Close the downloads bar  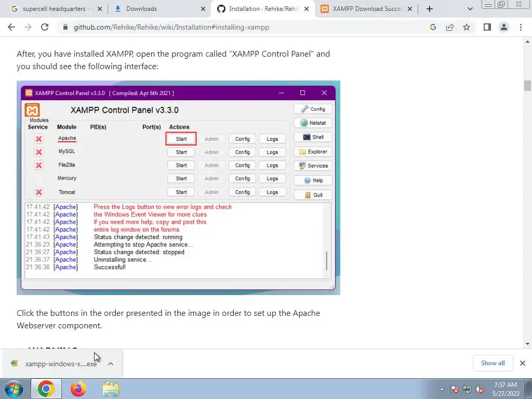click(x=523, y=363)
